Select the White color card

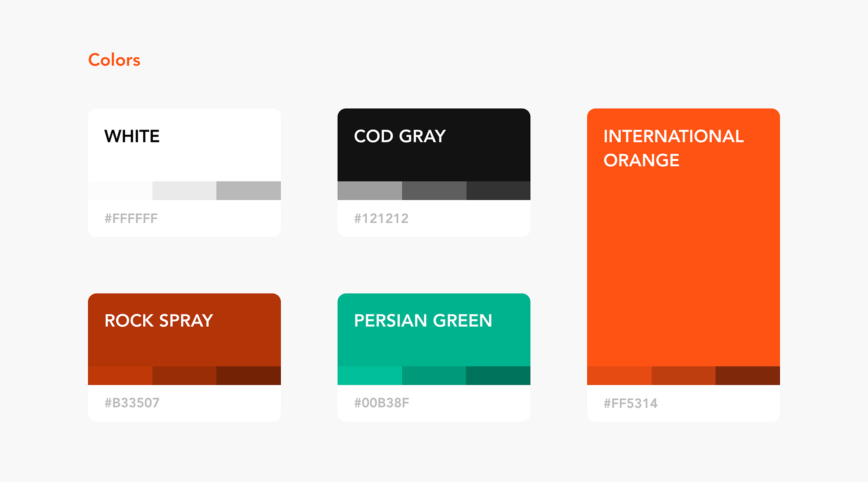click(184, 149)
